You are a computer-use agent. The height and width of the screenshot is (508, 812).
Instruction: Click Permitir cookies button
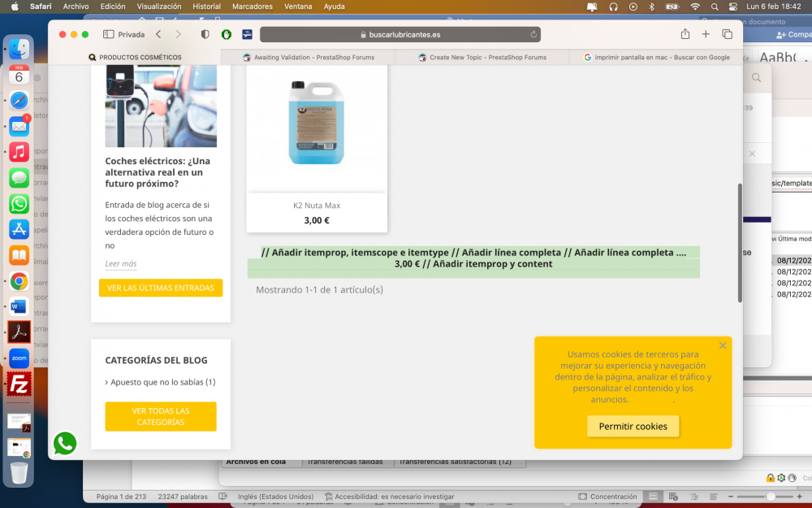pos(633,426)
